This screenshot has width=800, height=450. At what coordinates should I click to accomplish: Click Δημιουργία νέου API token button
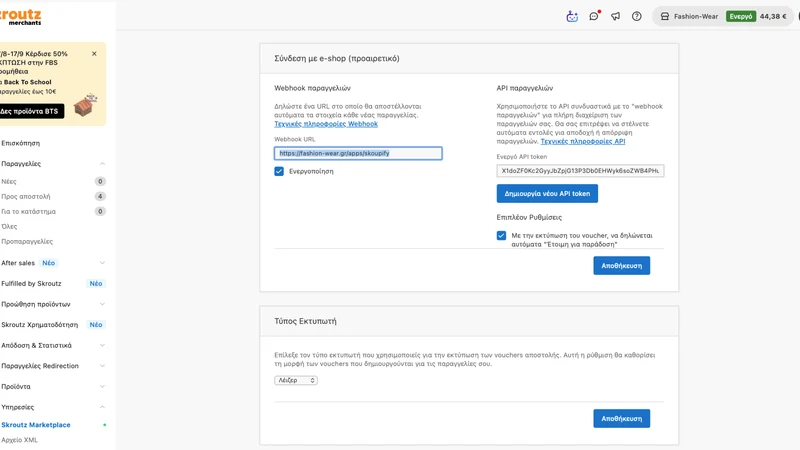547,194
